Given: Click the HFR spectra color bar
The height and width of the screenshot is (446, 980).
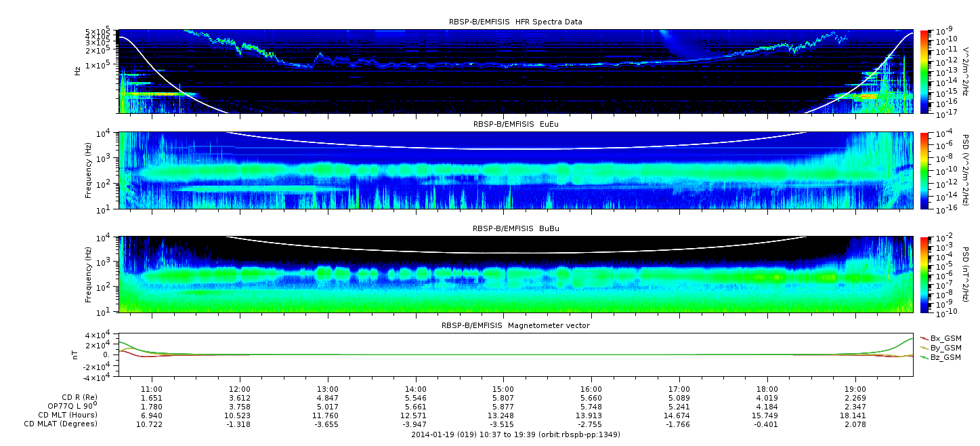Looking at the screenshot, I should pyautogui.click(x=924, y=72).
